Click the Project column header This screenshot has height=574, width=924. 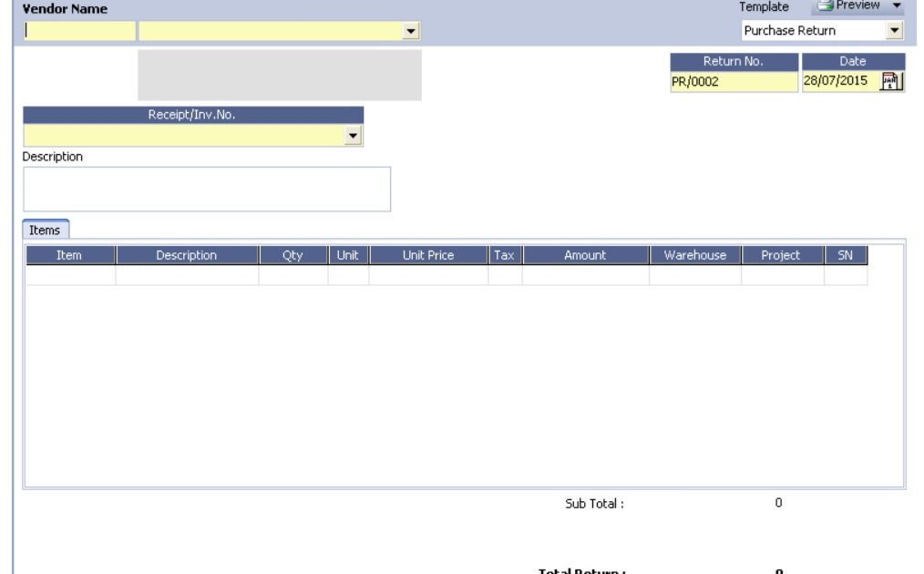coord(781,256)
